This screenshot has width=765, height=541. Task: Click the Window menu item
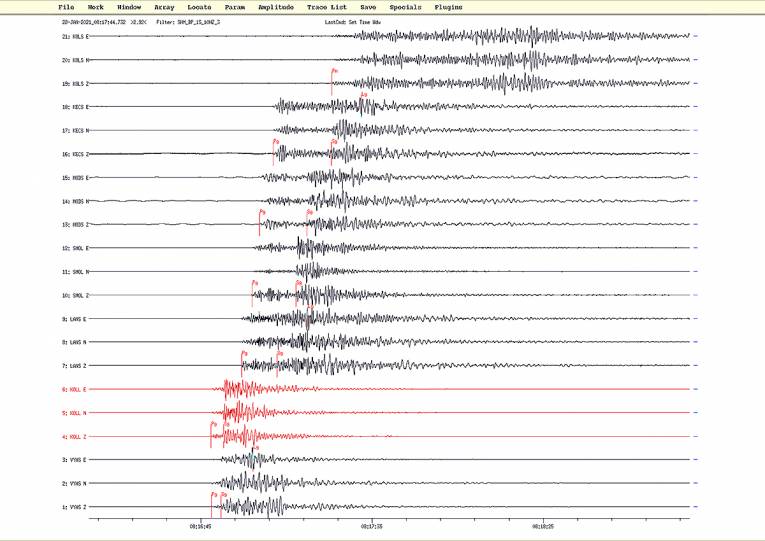pos(128,7)
